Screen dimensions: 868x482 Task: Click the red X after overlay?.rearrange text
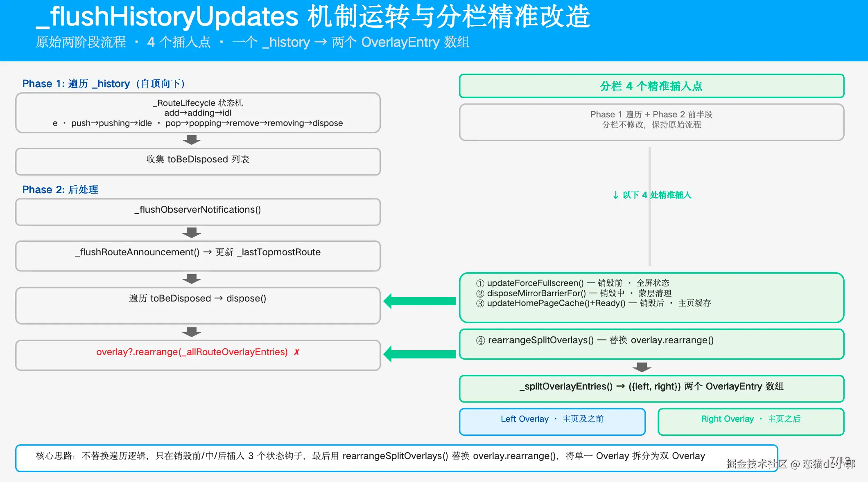297,352
